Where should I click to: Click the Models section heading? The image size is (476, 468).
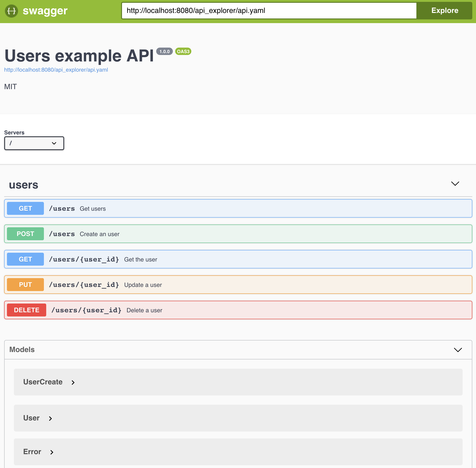22,349
